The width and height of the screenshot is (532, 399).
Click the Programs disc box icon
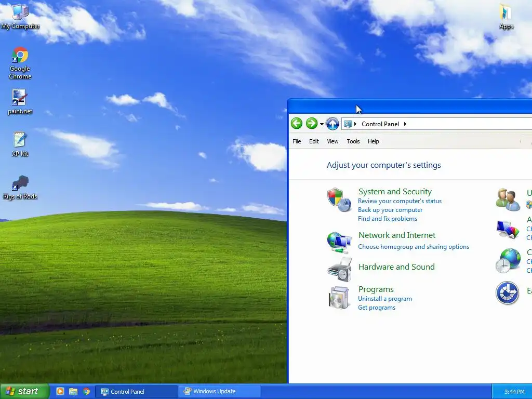tap(339, 298)
